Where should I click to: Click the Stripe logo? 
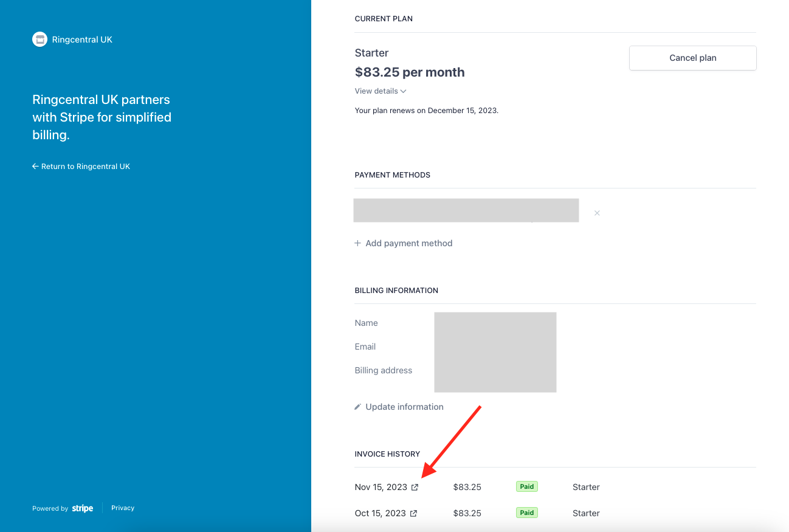pyautogui.click(x=83, y=508)
